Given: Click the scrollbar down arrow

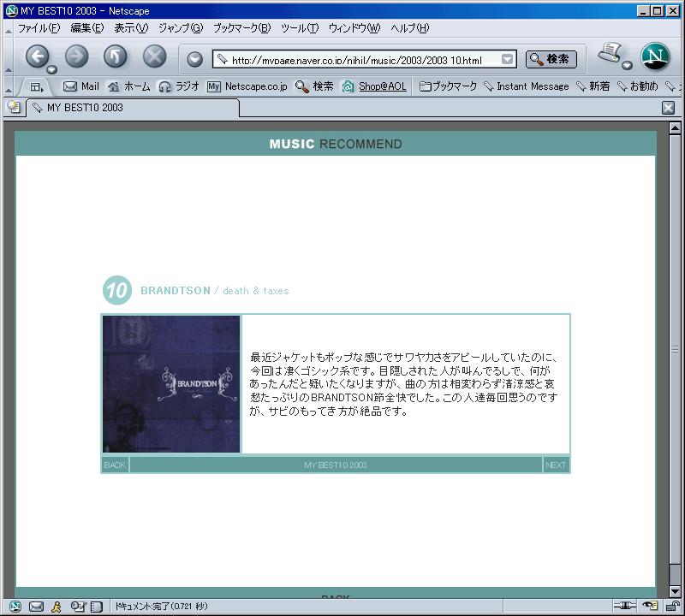Looking at the screenshot, I should (675, 591).
